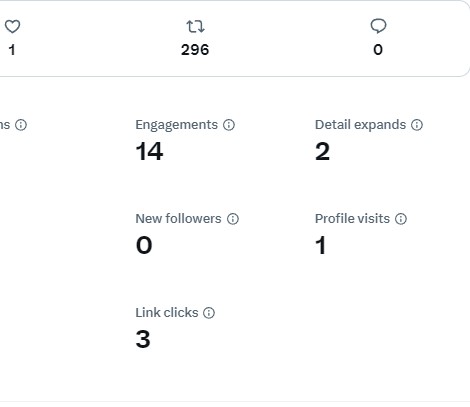The width and height of the screenshot is (470, 407).
Task: Click the Detail expands value 2
Action: pyautogui.click(x=322, y=152)
